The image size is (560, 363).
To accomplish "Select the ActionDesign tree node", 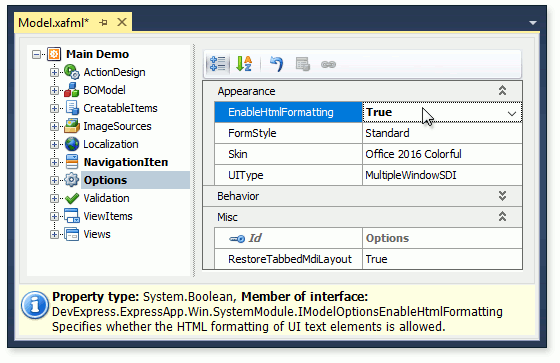I will [x=114, y=72].
